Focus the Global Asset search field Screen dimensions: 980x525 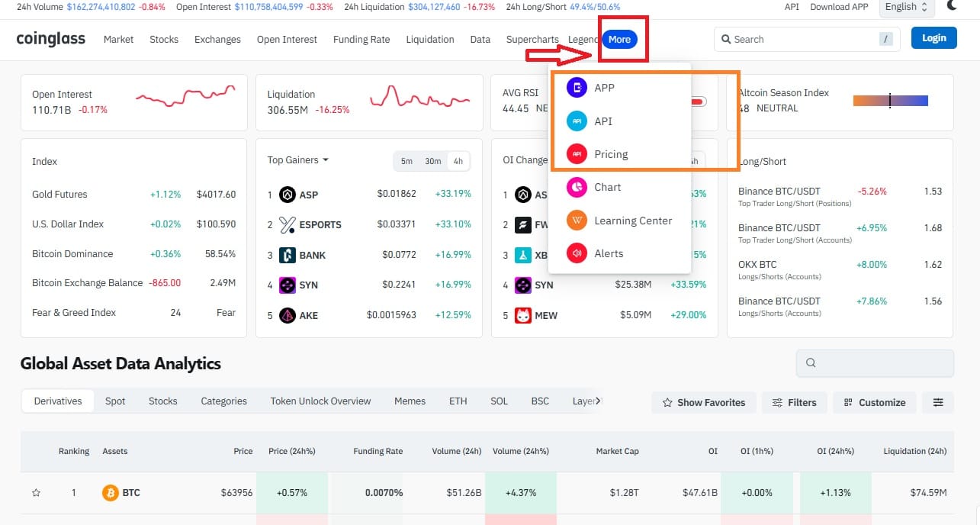point(875,363)
